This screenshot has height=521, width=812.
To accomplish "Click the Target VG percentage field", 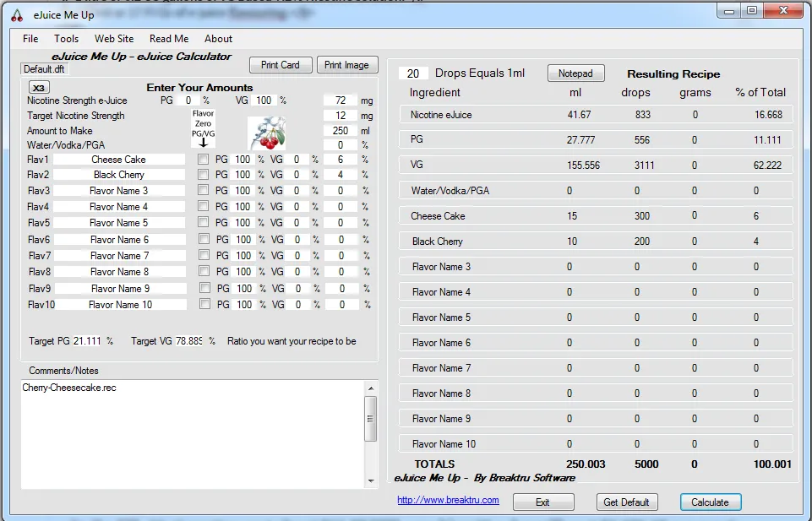I will click(x=189, y=341).
